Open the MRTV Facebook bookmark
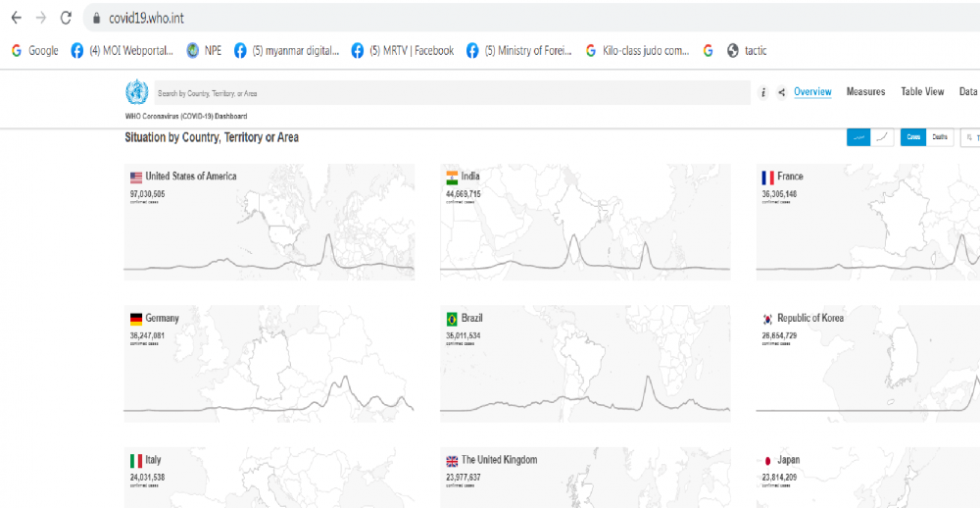This screenshot has height=508, width=980. [x=403, y=51]
